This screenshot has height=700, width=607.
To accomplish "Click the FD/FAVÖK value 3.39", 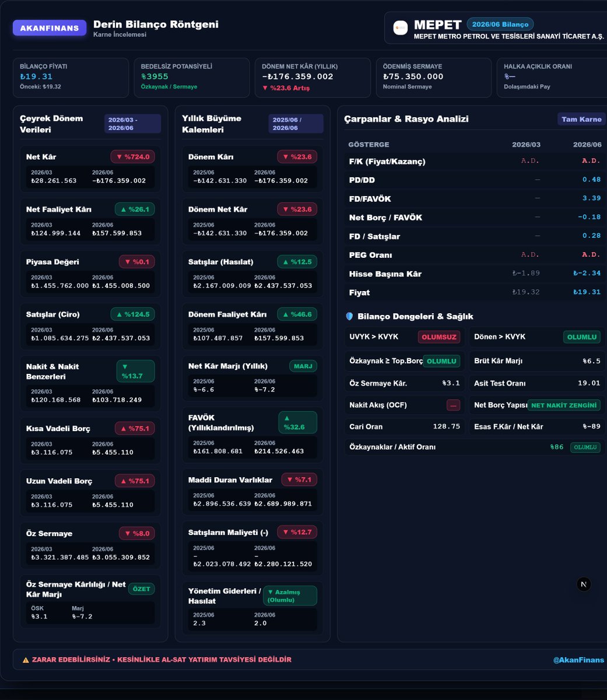I will point(591,198).
